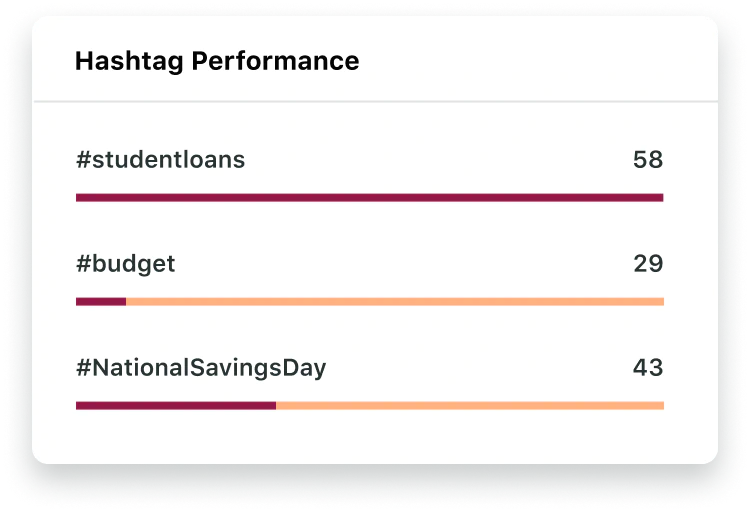Click the right end of #budget bar

661,301
